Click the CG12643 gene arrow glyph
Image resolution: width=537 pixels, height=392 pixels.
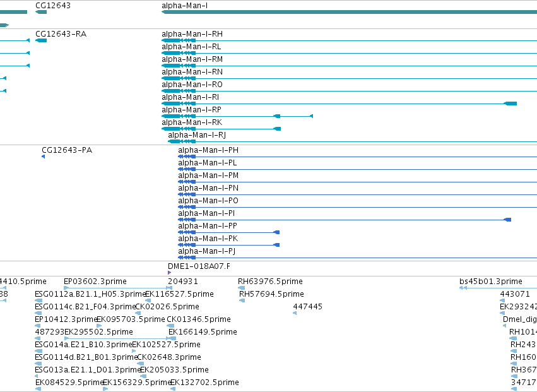point(41,12)
